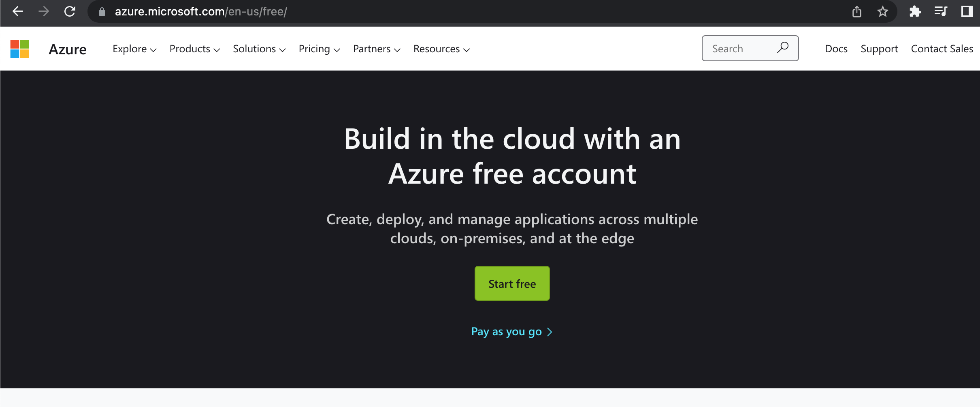Click the search magnifier in the Azure search box
Screen dimensions: 980x407
[x=783, y=48]
